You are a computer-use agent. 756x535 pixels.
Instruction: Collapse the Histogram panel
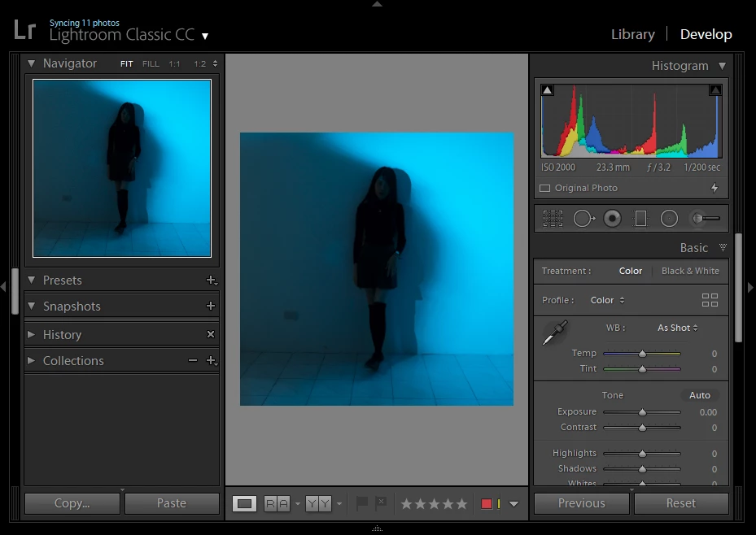pos(722,66)
